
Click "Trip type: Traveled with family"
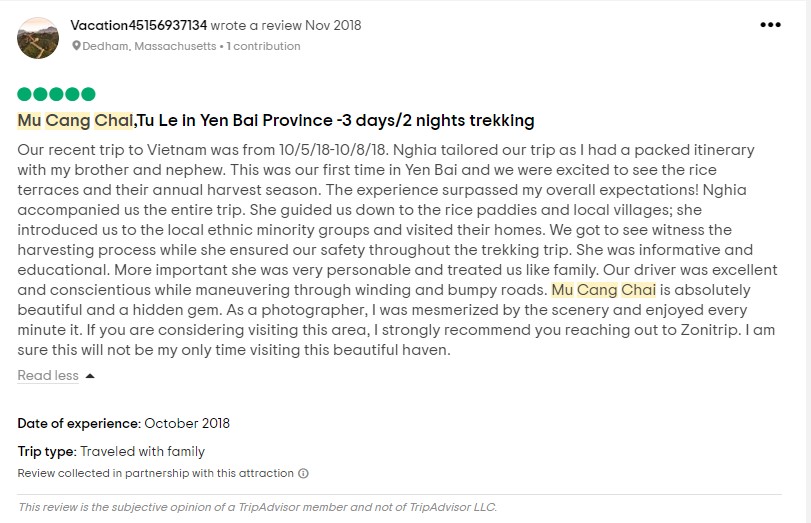(111, 452)
